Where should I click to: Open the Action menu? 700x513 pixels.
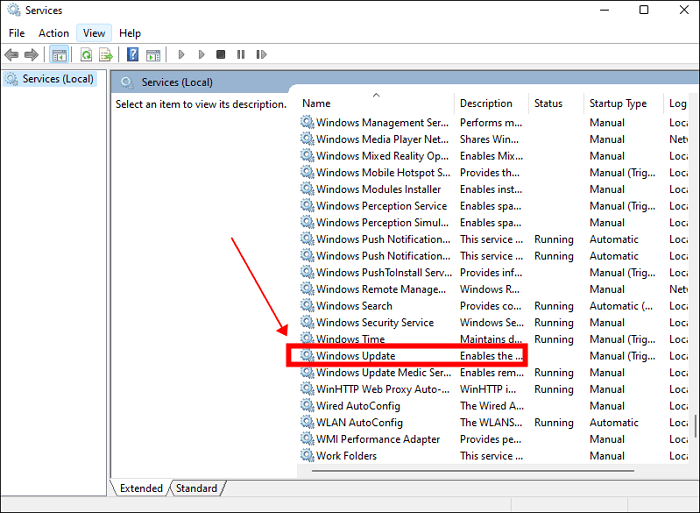coord(54,33)
